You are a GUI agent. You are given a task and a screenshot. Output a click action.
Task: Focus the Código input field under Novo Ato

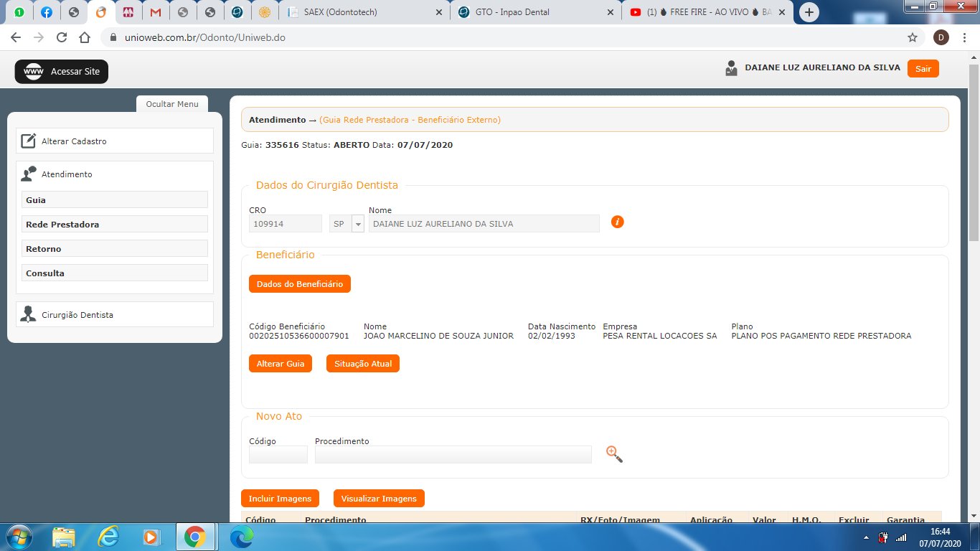coord(278,454)
